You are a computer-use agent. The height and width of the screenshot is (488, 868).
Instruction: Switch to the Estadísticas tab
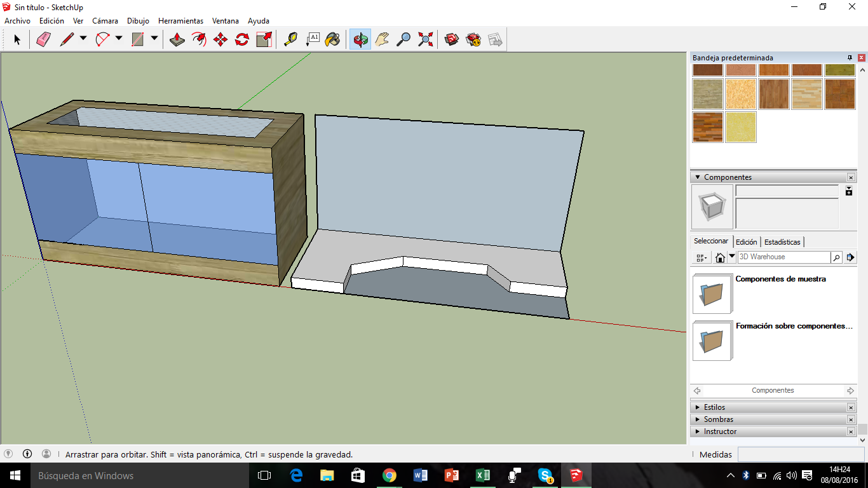click(782, 242)
